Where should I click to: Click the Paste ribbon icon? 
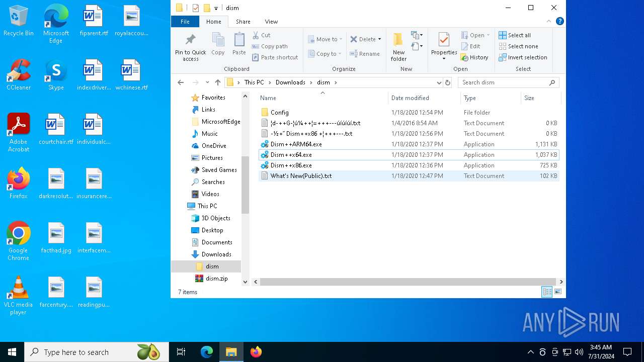coord(239,44)
